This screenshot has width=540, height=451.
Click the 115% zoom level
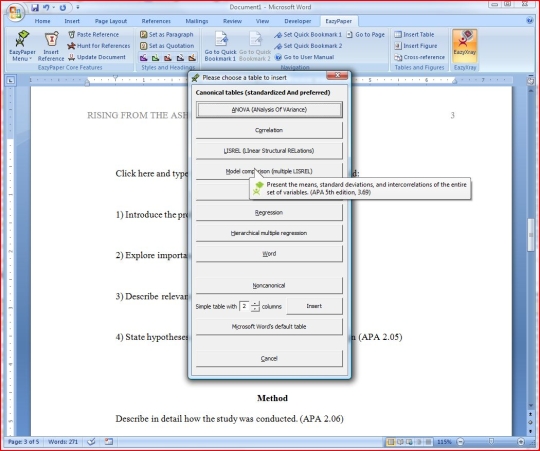tap(444, 442)
